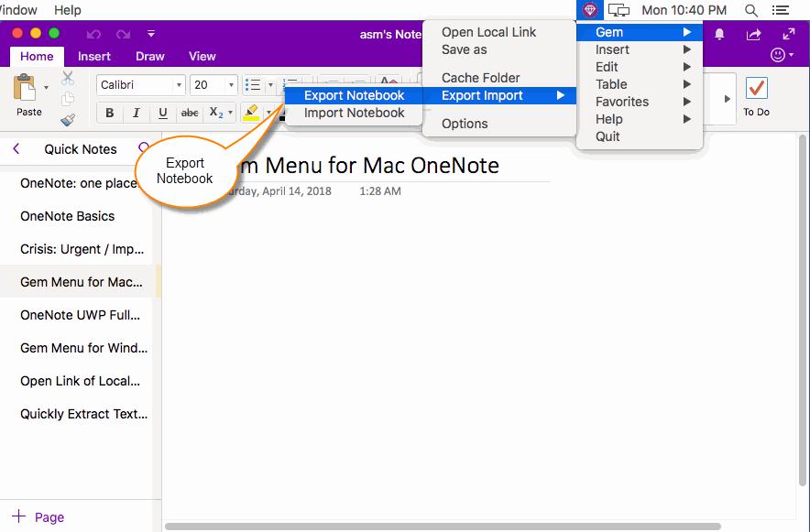Viewport: 810px width, 532px height.
Task: Click the Quick Notes section title
Action: [x=81, y=149]
